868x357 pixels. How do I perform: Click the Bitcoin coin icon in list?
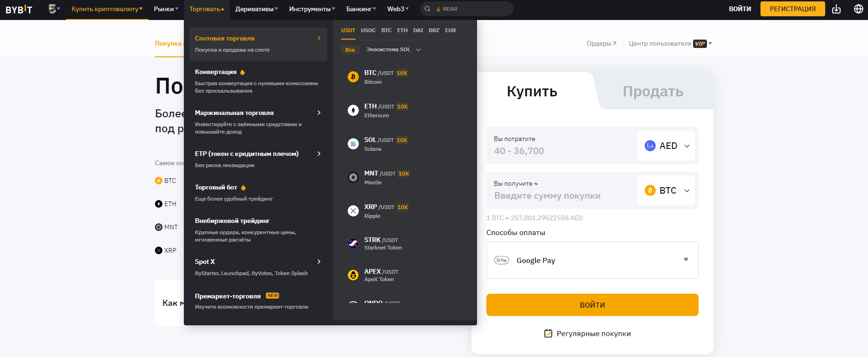(x=353, y=77)
